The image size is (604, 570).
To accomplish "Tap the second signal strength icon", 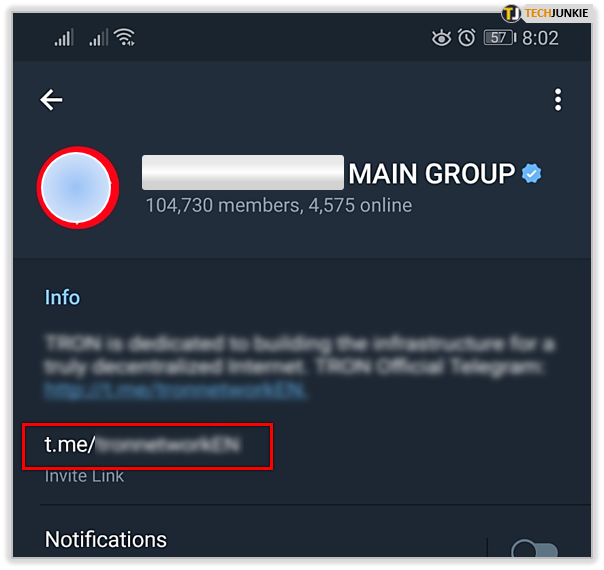I will coord(99,38).
